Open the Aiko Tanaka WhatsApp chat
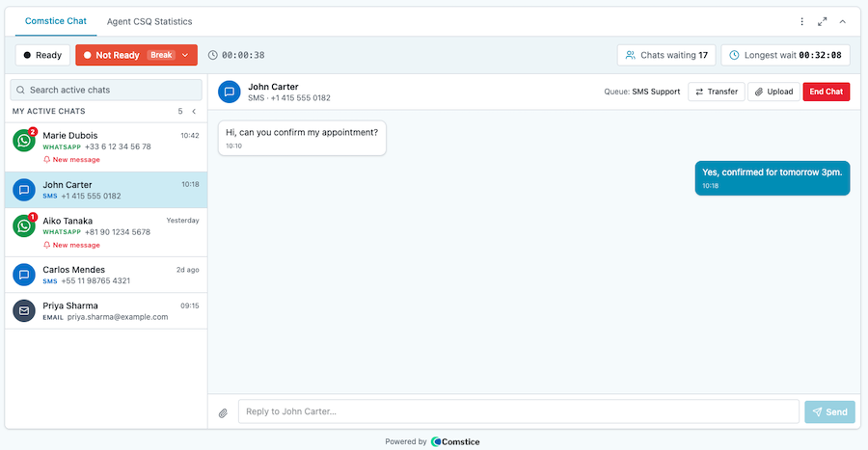This screenshot has height=450, width=868. (x=106, y=232)
